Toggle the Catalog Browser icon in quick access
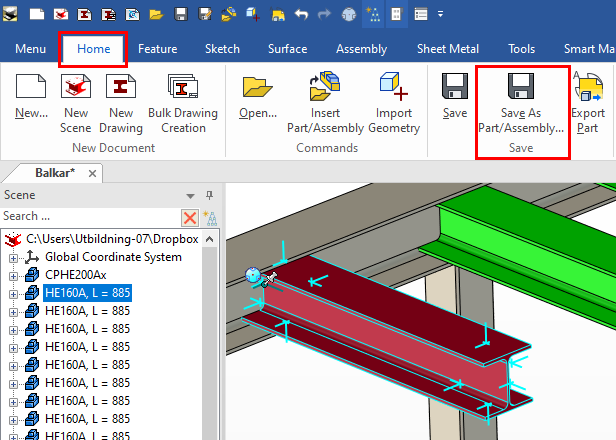The image size is (616, 440). click(396, 14)
